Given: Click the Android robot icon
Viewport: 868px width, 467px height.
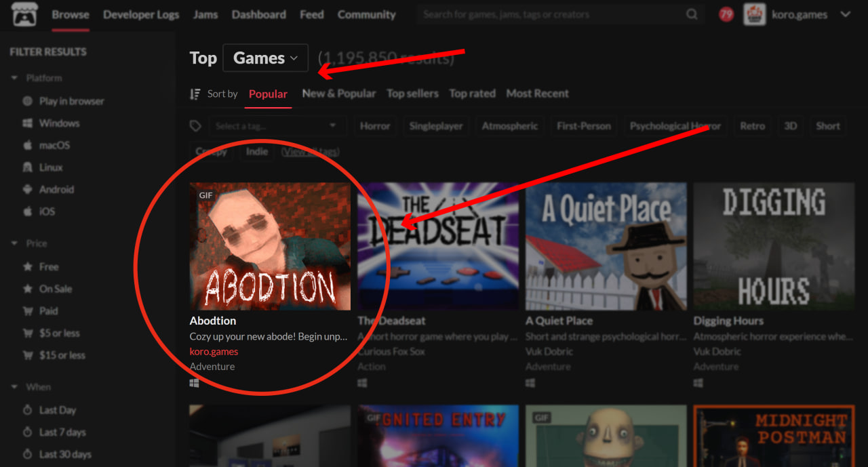Looking at the screenshot, I should [28, 190].
